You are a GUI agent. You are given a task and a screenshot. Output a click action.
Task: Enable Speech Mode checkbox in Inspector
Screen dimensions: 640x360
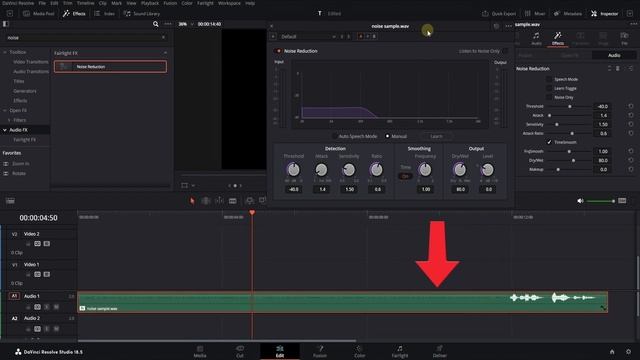click(x=549, y=79)
